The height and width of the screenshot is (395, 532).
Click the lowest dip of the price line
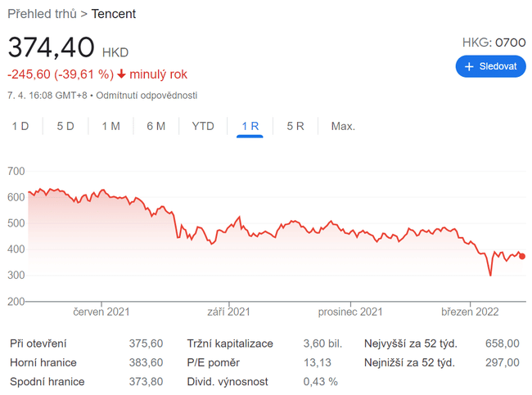490,276
